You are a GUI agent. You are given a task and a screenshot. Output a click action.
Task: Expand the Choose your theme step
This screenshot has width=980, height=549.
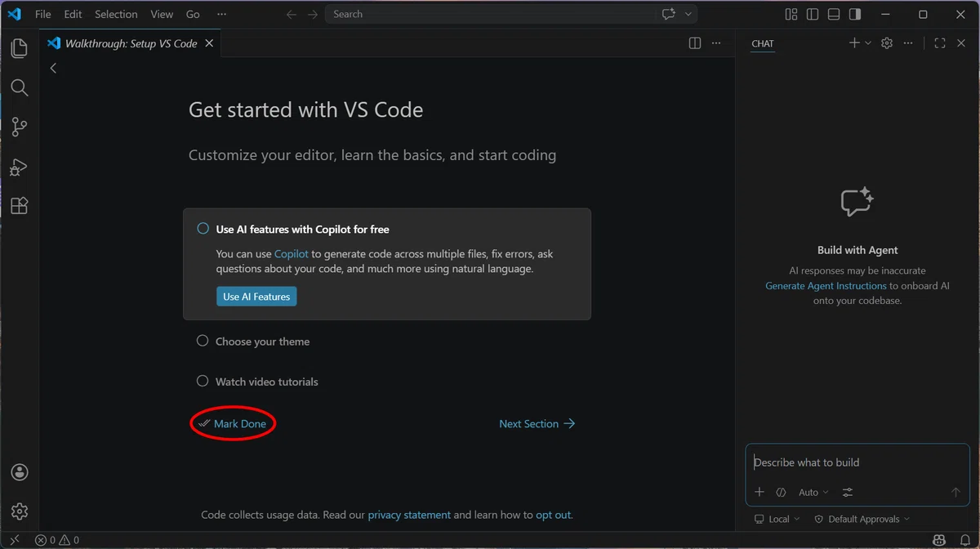[262, 341]
